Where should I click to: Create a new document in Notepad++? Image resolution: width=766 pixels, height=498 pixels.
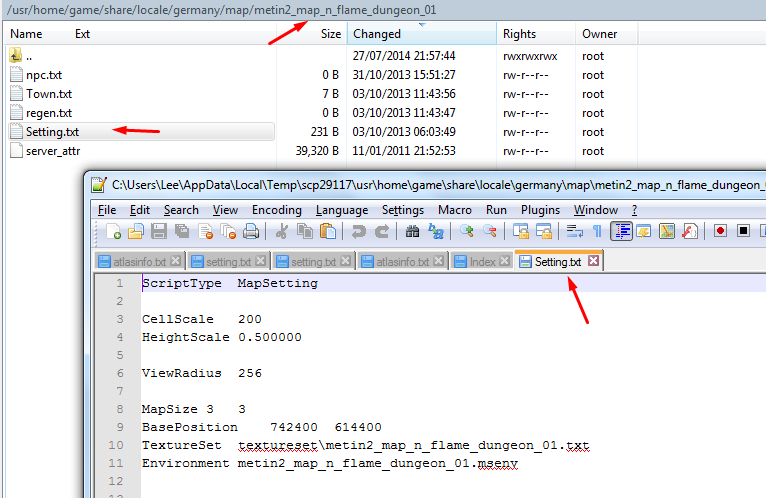(113, 231)
